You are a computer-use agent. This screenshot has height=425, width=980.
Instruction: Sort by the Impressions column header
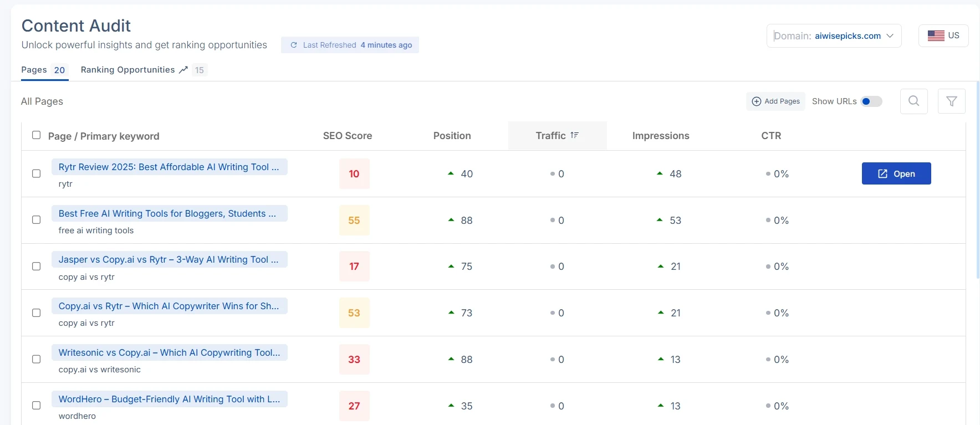tap(661, 136)
